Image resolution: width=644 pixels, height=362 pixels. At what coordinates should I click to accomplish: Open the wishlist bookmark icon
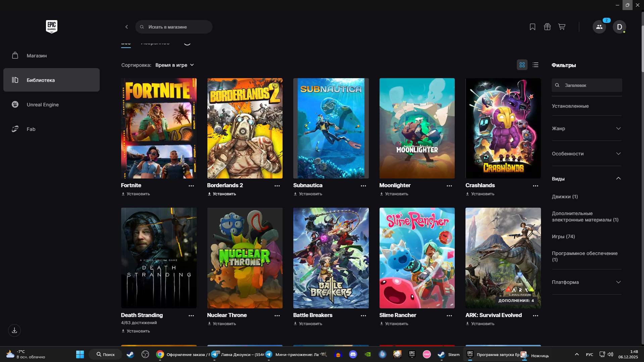pyautogui.click(x=532, y=27)
